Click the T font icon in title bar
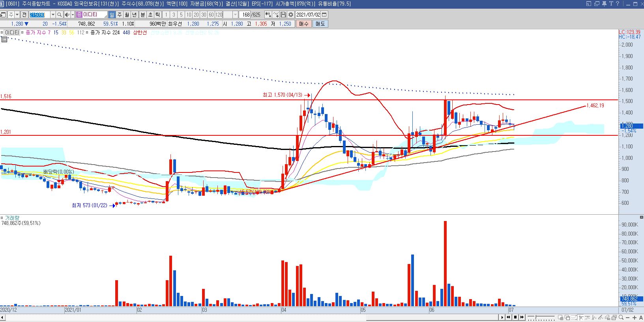The height and width of the screenshot is (322, 644). (x=611, y=4)
